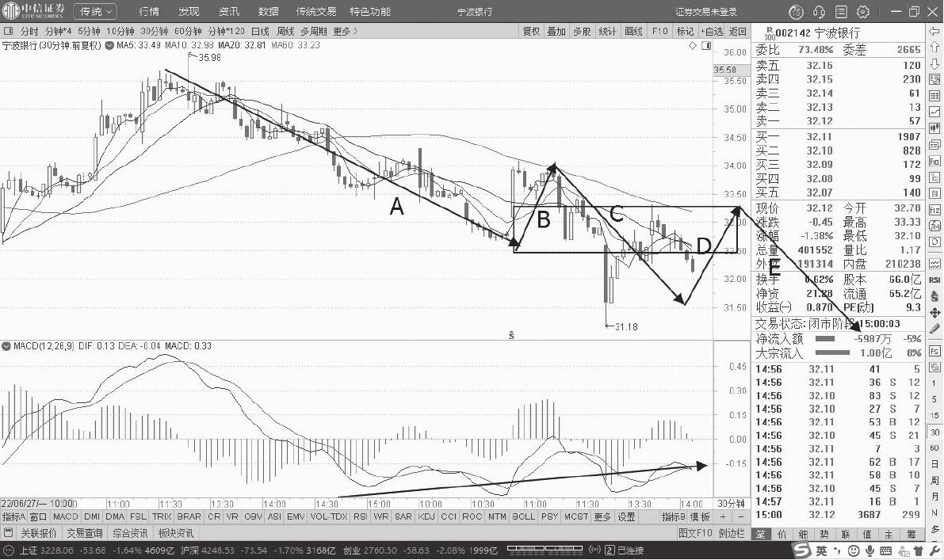Click the line chart icon in sidebar
944x560 pixels.
935,112
